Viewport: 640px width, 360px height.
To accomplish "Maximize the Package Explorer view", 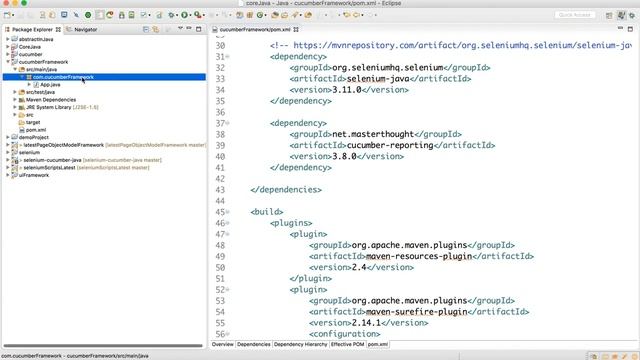I will tap(199, 29).
